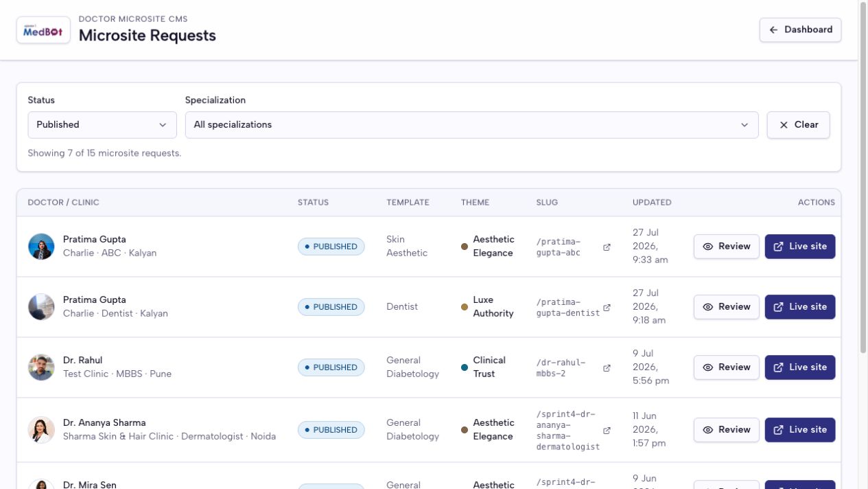Image resolution: width=868 pixels, height=489 pixels.
Task: Open the Live site for Dr. Ananya Sharma
Action: pyautogui.click(x=800, y=430)
